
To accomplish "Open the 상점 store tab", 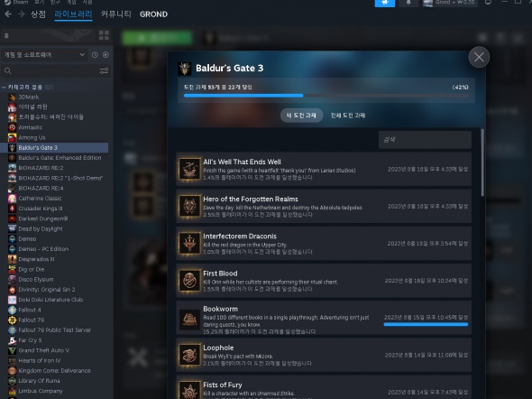I will (x=38, y=14).
